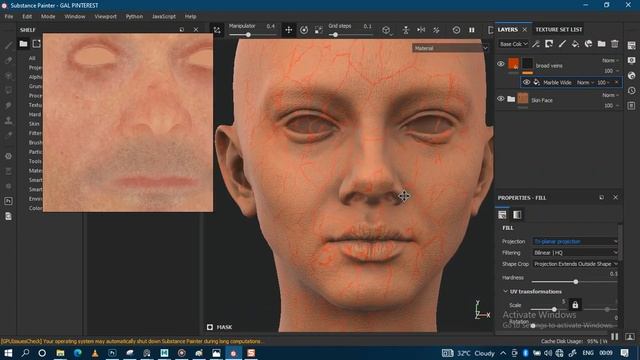Screen dimensions: 640x360
Task: Select the Clone stamp tool in left toolbar
Action: pyautogui.click(x=8, y=120)
